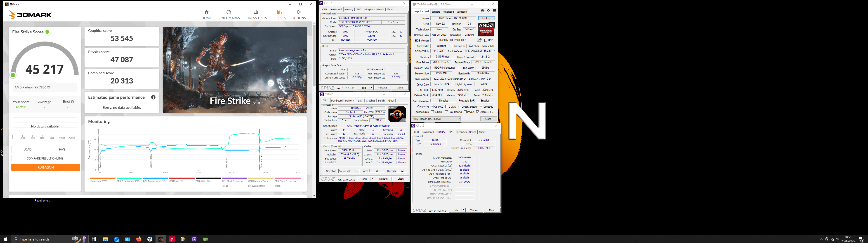Viewport: 868px width, 243px height.
Task: Toggle the Vulkan checkbox in GPU-Z
Action: [432, 112]
